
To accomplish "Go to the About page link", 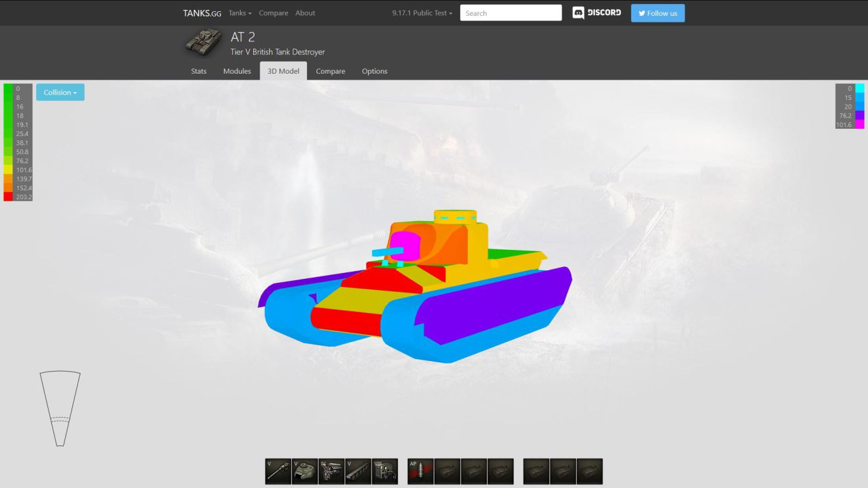I will (305, 13).
